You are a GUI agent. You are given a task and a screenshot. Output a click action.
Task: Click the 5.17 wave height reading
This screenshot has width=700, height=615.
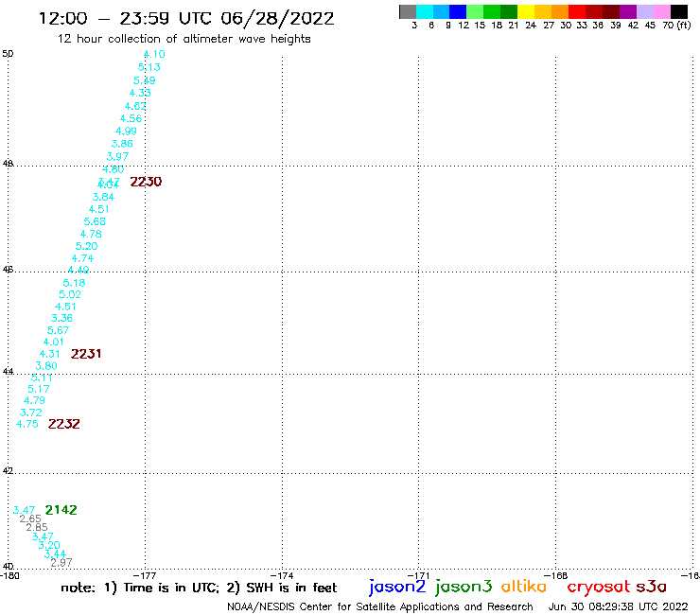point(39,389)
